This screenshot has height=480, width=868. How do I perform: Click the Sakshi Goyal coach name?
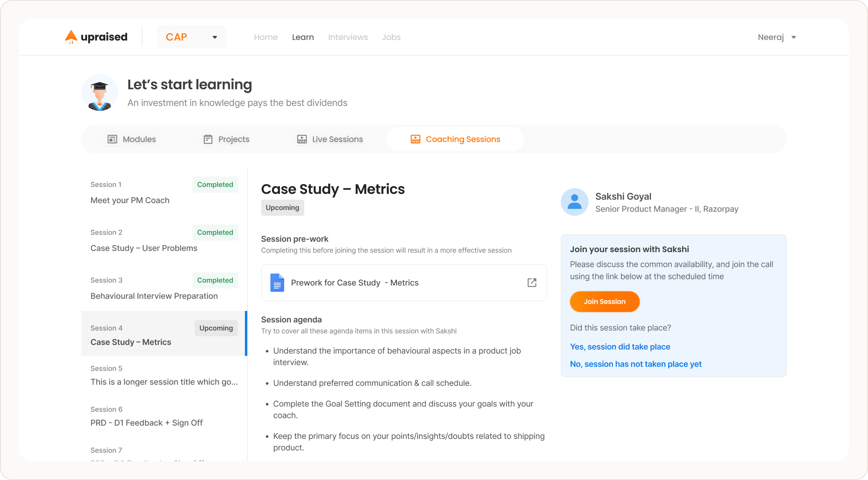click(623, 196)
